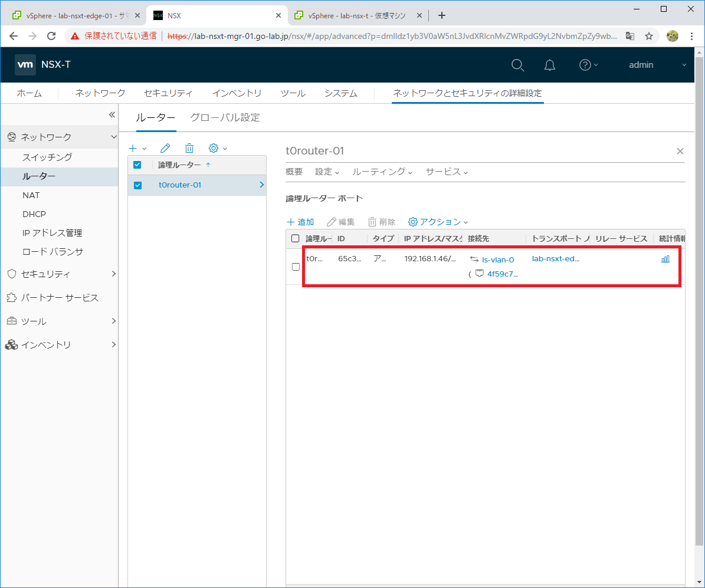Click the VMware vm logo
The image size is (705, 588).
click(25, 65)
